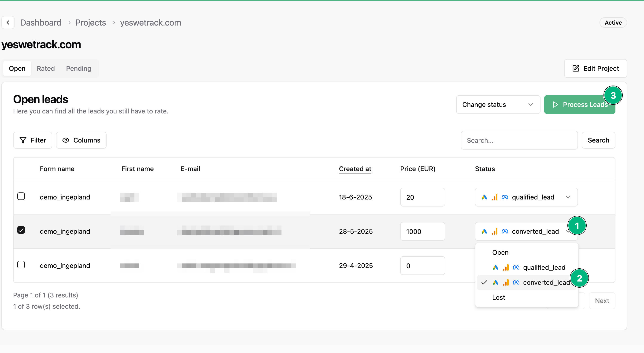Select qualified_lead in the status menu
644x353 pixels.
[526, 267]
